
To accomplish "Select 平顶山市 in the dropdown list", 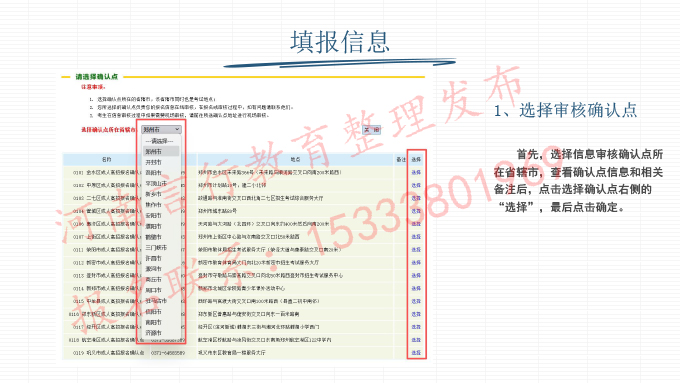I will coord(156,183).
